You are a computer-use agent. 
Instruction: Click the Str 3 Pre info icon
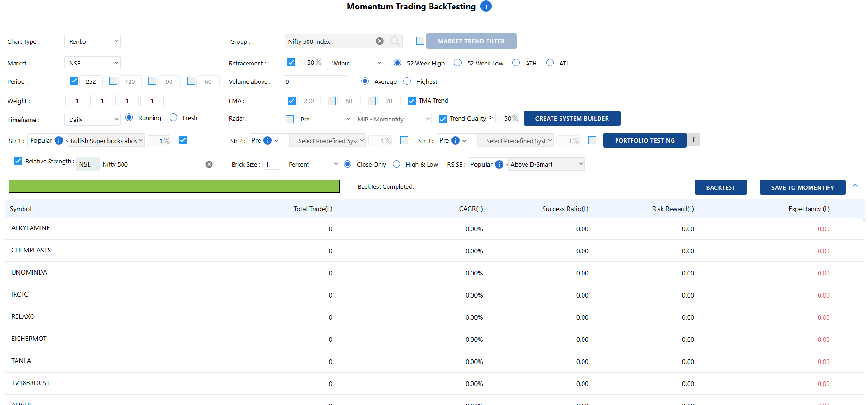[455, 140]
